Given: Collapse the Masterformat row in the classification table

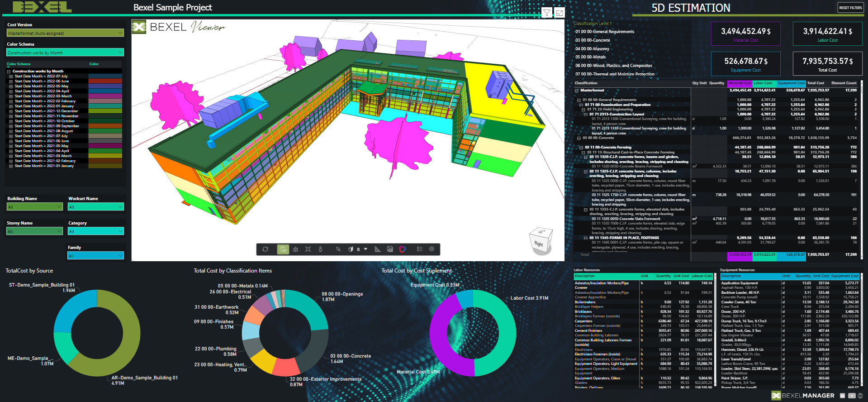Looking at the screenshot, I should (577, 91).
